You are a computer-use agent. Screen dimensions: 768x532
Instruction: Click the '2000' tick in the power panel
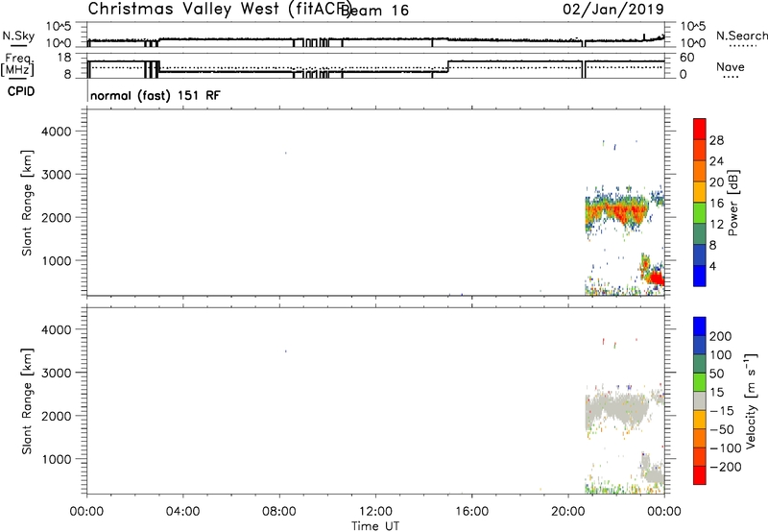57,217
